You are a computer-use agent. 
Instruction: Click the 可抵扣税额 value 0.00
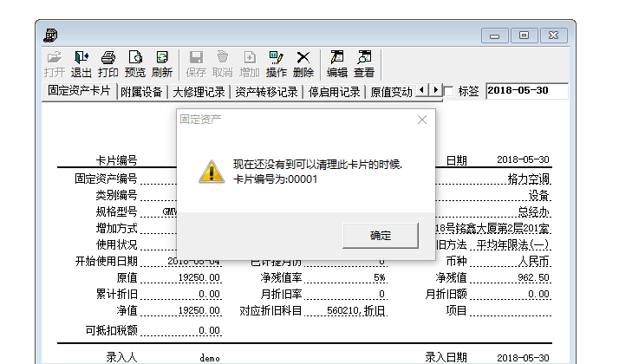pos(209,330)
